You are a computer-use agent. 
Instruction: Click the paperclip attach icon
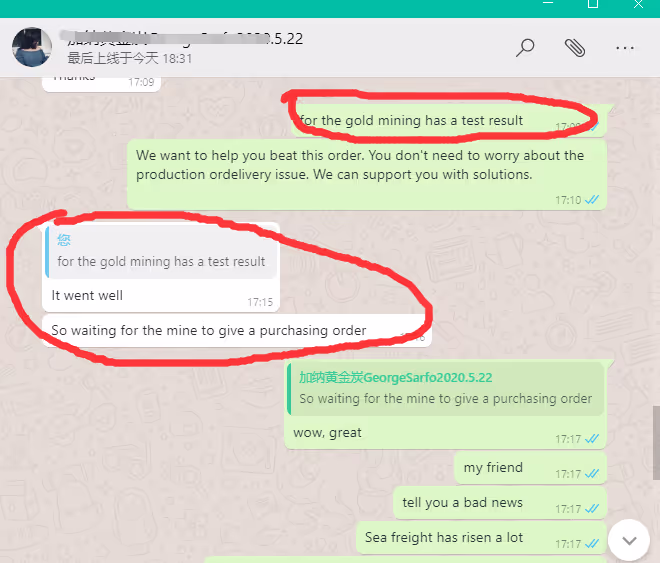(575, 47)
